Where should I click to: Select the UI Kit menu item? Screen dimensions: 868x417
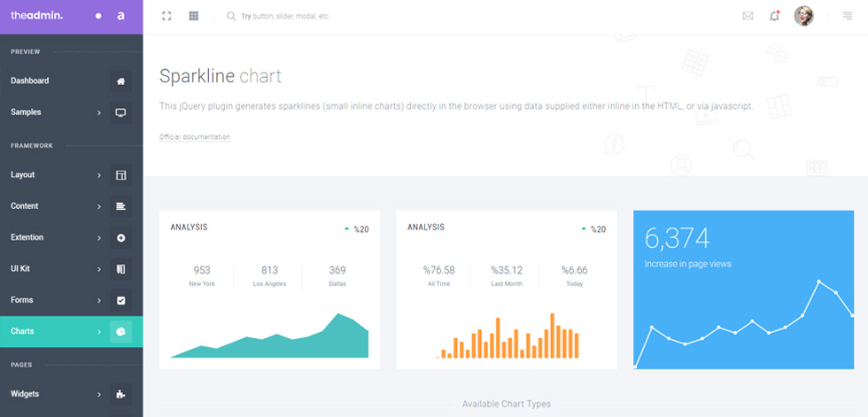[72, 269]
